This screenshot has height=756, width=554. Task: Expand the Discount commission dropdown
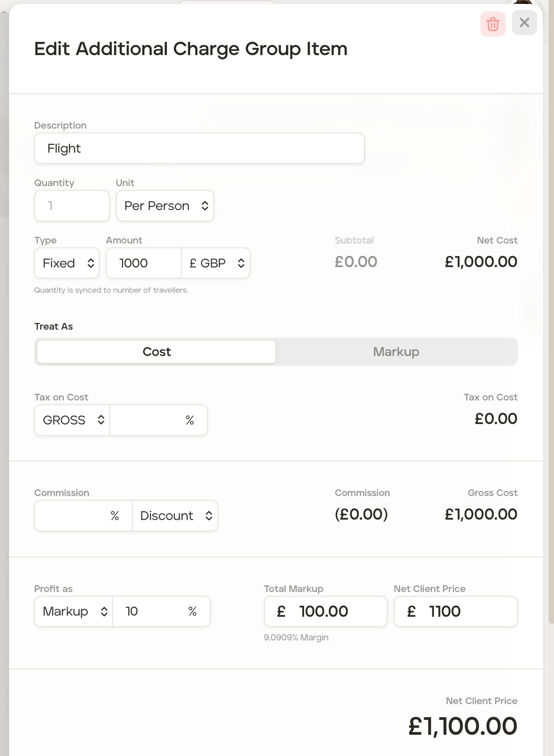point(175,516)
